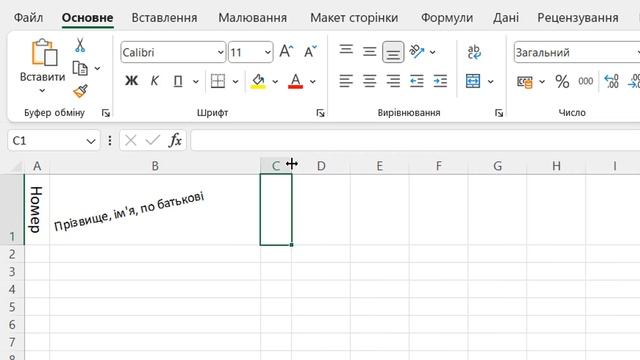Image resolution: width=640 pixels, height=360 pixels.
Task: Apply accounting number format icon
Action: [524, 82]
